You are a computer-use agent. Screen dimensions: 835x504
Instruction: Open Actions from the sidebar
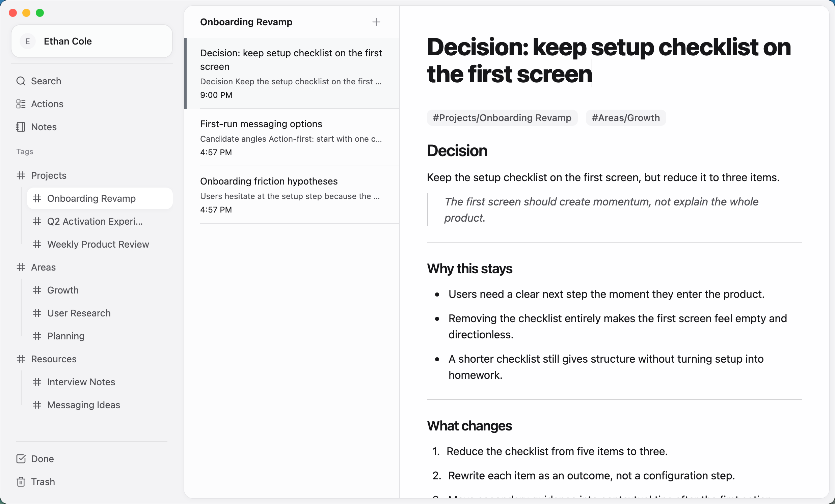click(x=47, y=104)
